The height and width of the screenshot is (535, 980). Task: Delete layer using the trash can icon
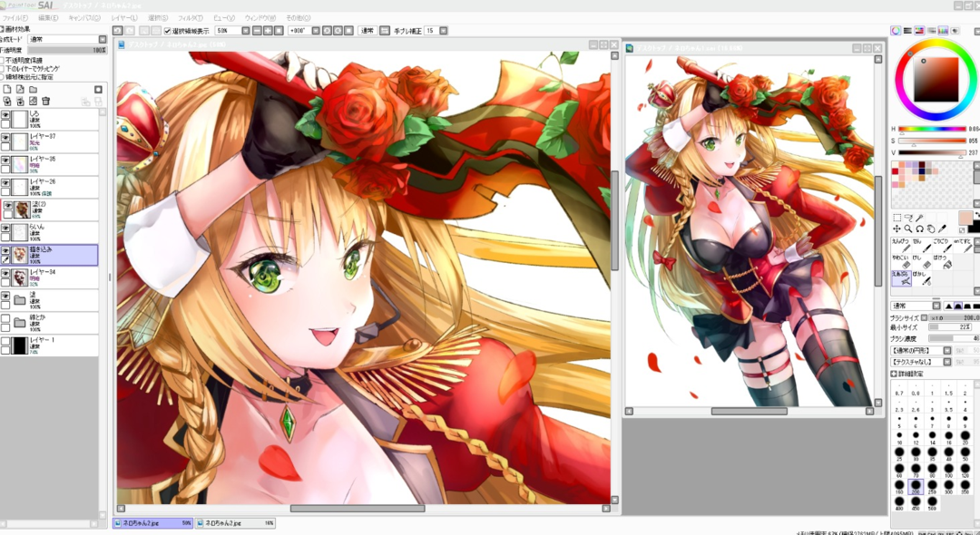[45, 101]
